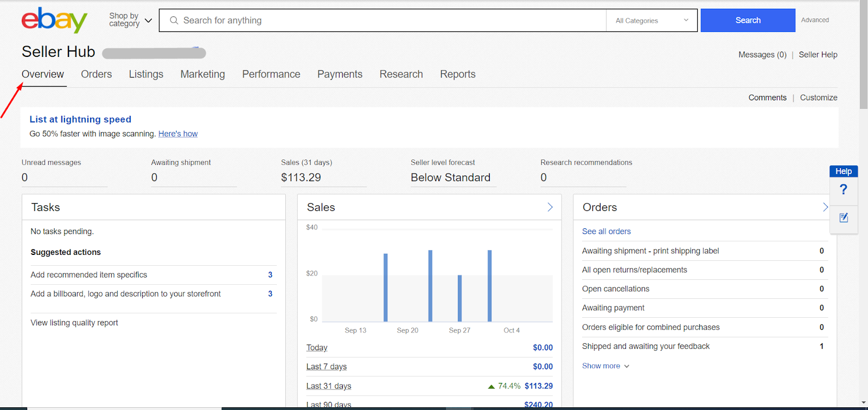The image size is (868, 410).
Task: Click the Sep 13 label on sales chart
Action: tap(355, 330)
